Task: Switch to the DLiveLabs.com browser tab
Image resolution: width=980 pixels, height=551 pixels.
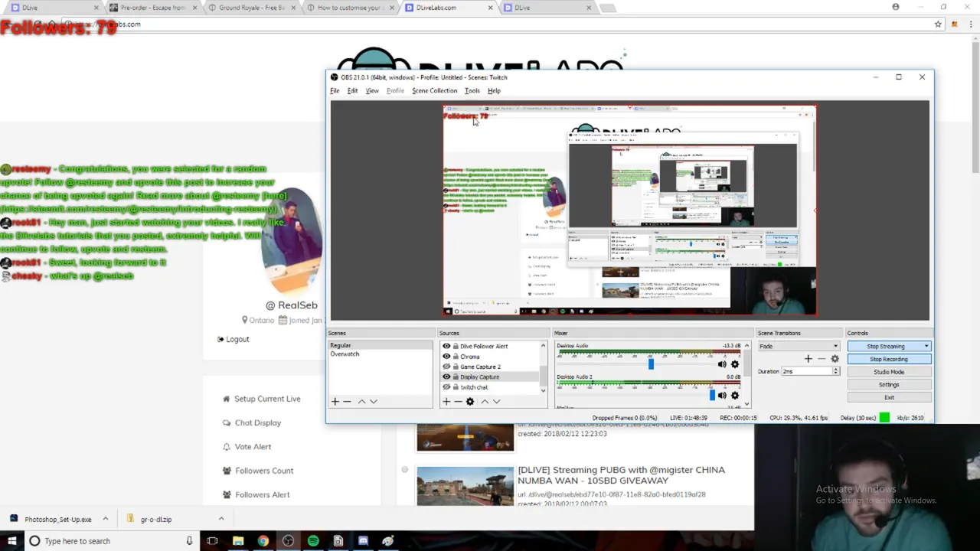Action: click(x=448, y=8)
